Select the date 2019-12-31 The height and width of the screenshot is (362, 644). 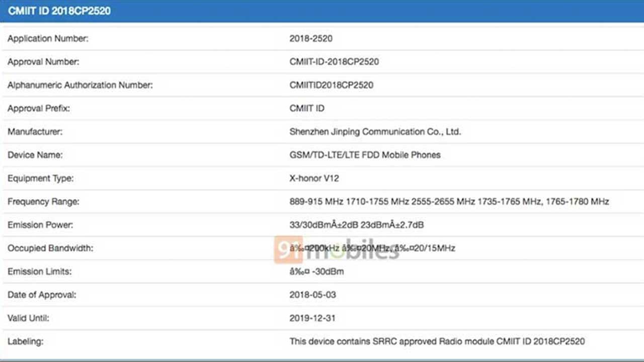312,318
